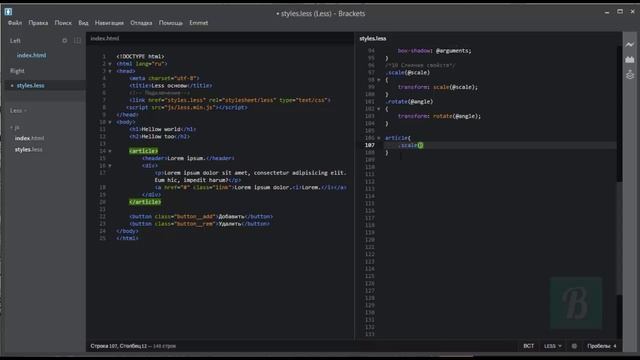Click the Hellow world h1 line

(x=162, y=129)
